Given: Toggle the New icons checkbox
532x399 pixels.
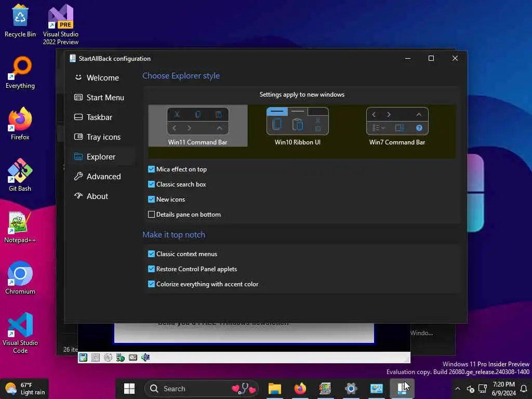Looking at the screenshot, I should click(151, 199).
